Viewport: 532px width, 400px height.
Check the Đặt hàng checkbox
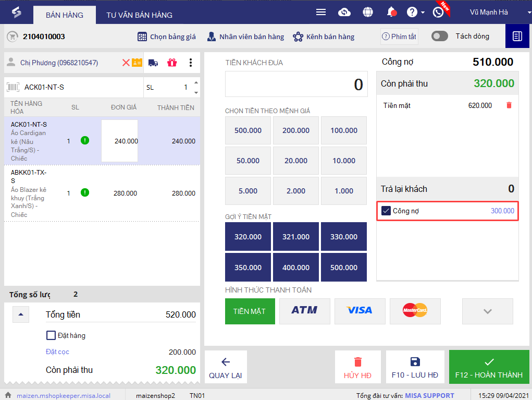[51, 335]
